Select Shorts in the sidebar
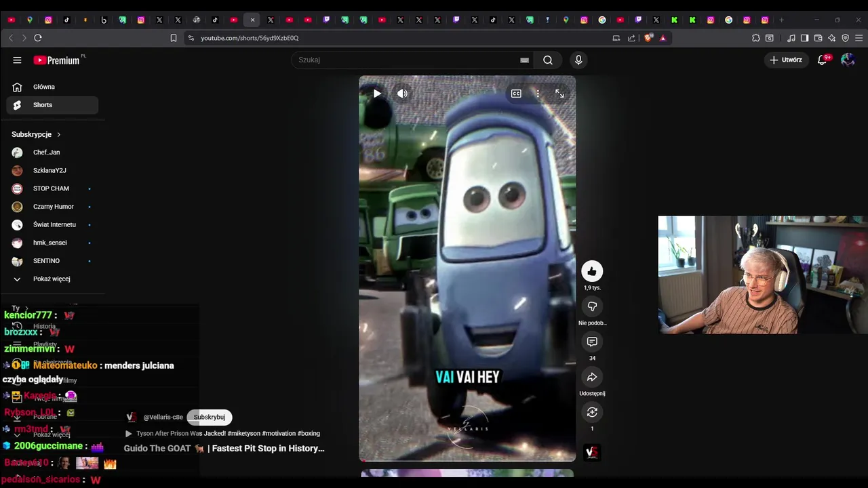The width and height of the screenshot is (868, 488). 52,105
